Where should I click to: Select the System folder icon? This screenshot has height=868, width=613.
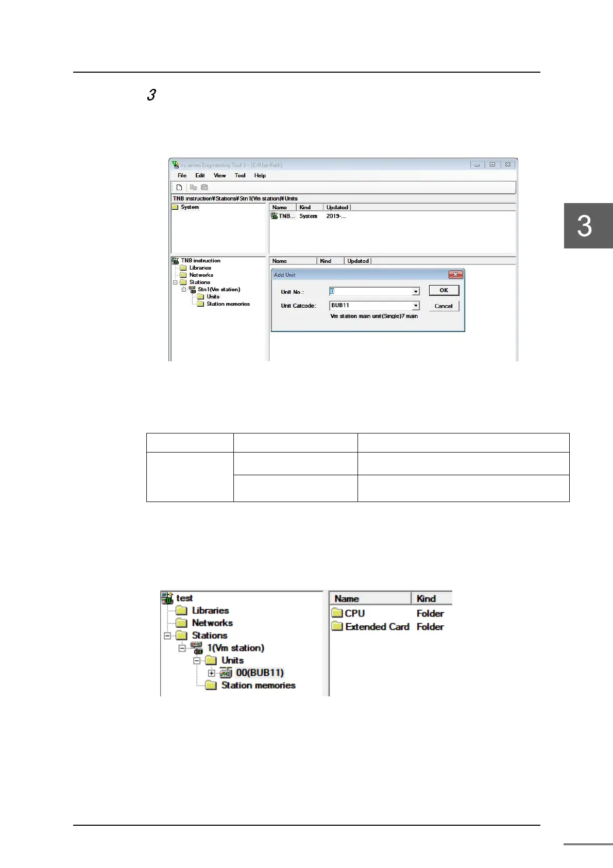(175, 207)
